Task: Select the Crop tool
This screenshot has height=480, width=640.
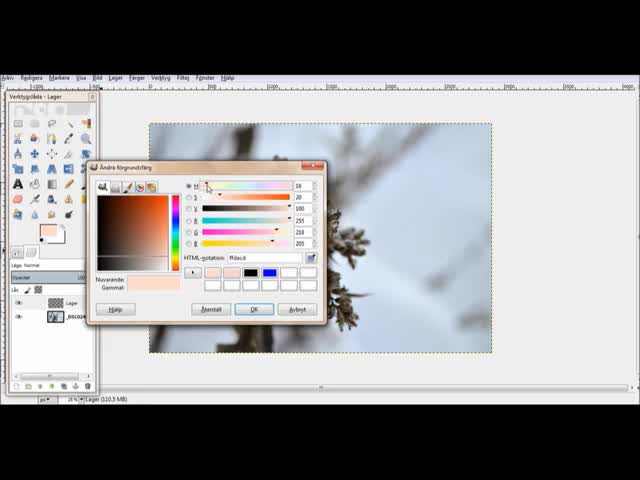Action: [69, 154]
